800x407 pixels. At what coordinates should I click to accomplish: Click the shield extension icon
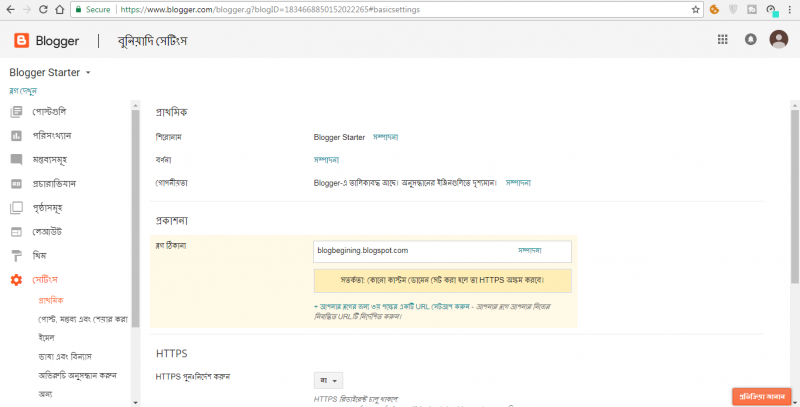[x=733, y=9]
